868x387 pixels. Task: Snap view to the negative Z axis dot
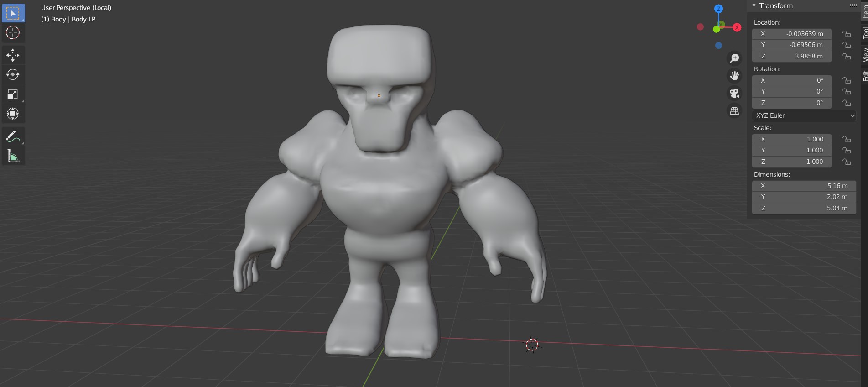[719, 45]
